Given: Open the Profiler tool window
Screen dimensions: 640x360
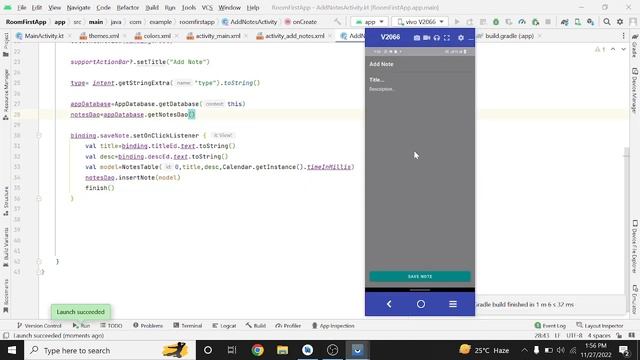Looking at the screenshot, I should pos(288,326).
